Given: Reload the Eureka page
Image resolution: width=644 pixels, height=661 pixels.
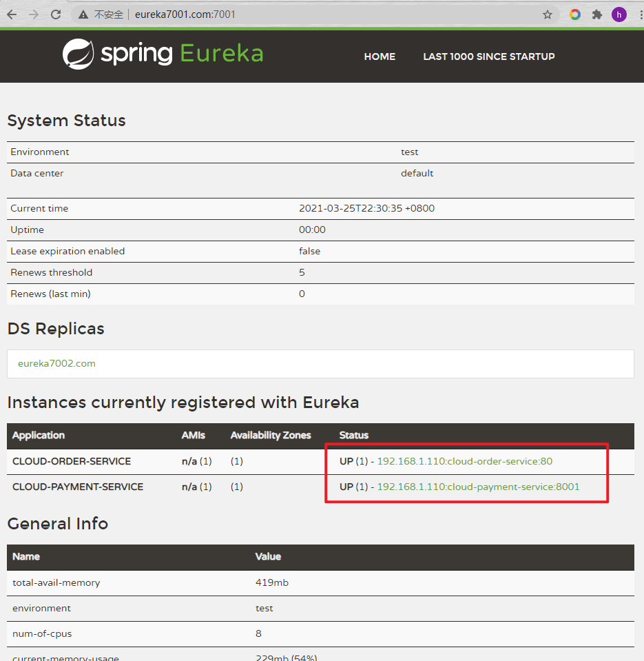Looking at the screenshot, I should coord(56,14).
